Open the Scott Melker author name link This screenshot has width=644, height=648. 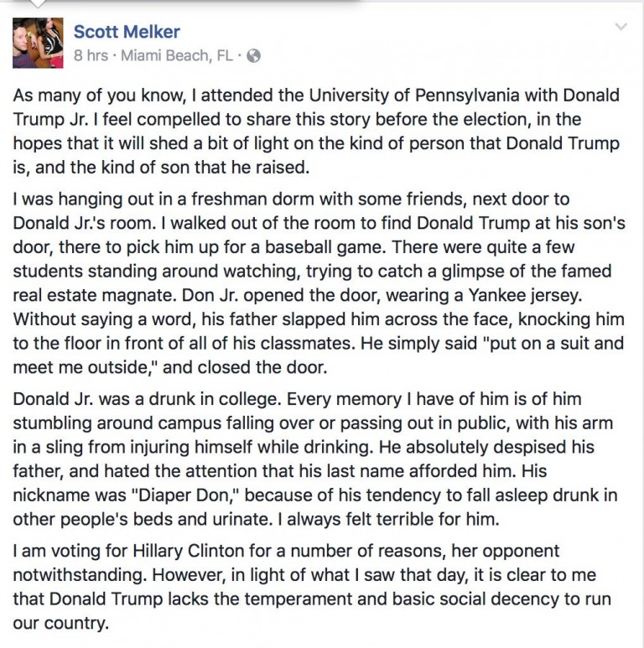[127, 32]
